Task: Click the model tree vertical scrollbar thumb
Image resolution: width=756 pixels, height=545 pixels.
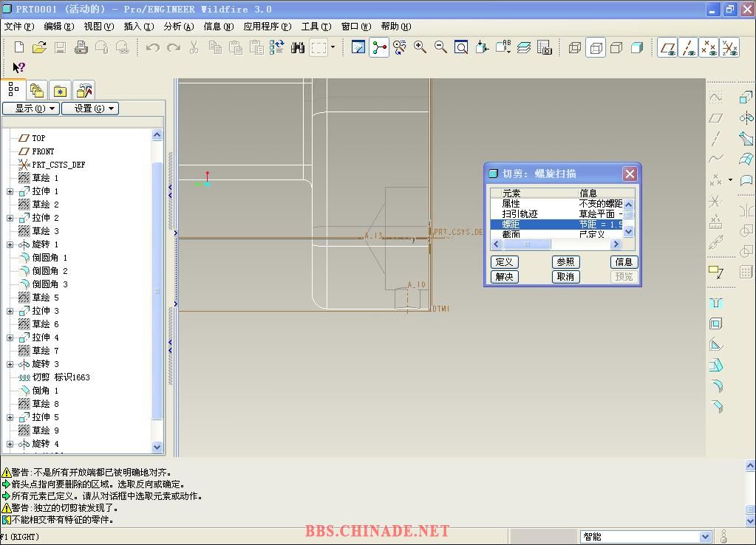Action: [x=157, y=291]
